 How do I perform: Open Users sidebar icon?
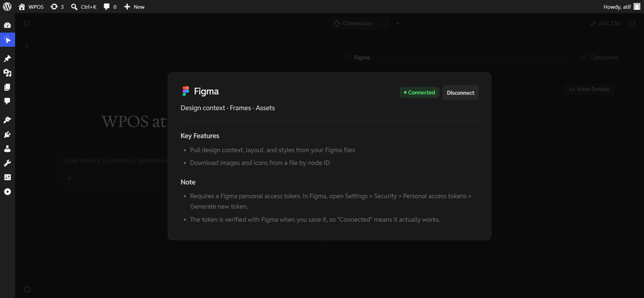point(7,149)
